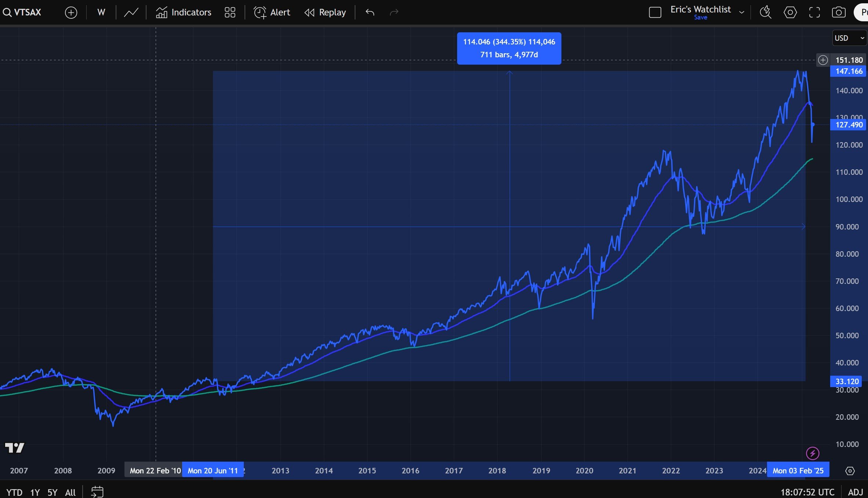Start bar Replay mode
868x498 pixels.
click(325, 12)
